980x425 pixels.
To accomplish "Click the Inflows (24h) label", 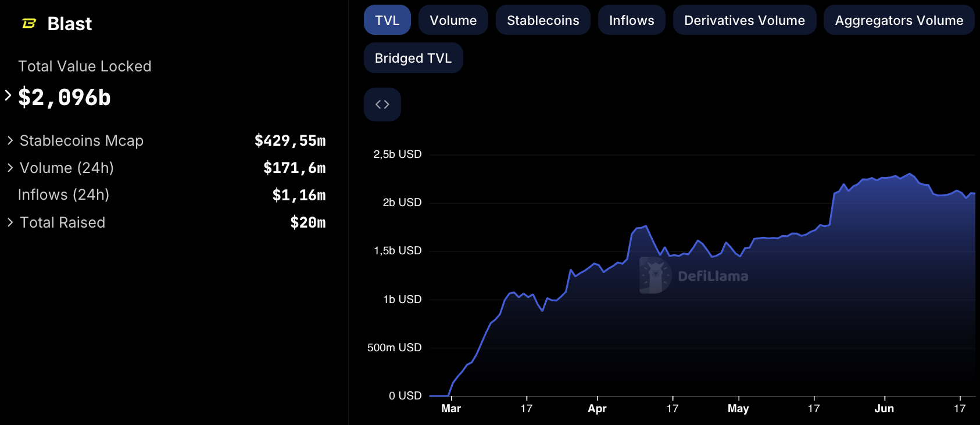I will [63, 195].
